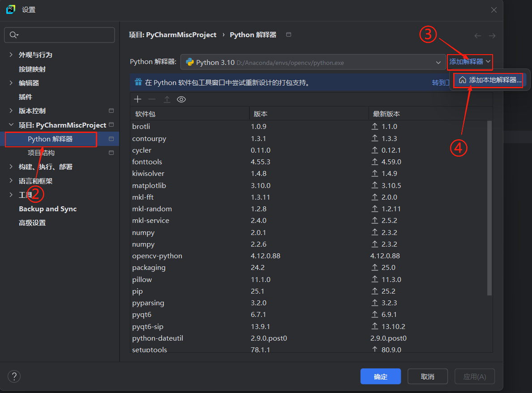Image resolution: width=532 pixels, height=393 pixels.
Task: Click project-level icon beside breadcrumb title
Action: [x=289, y=34]
